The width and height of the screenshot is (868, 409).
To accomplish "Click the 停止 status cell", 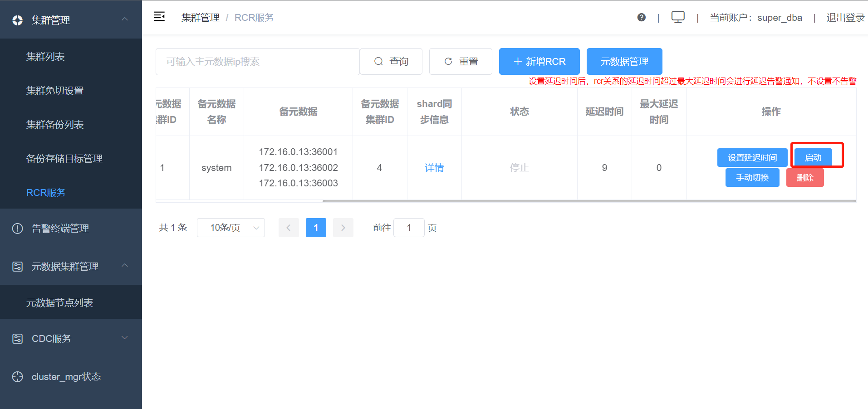I will 520,168.
